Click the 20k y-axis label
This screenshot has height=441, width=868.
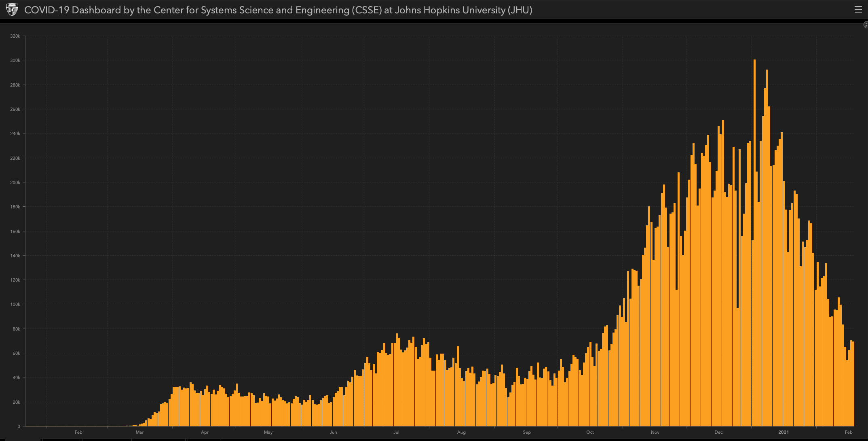pyautogui.click(x=16, y=402)
